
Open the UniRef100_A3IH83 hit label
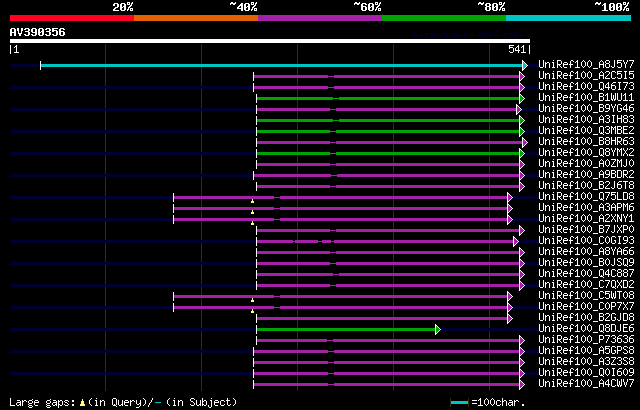[x=587, y=120]
